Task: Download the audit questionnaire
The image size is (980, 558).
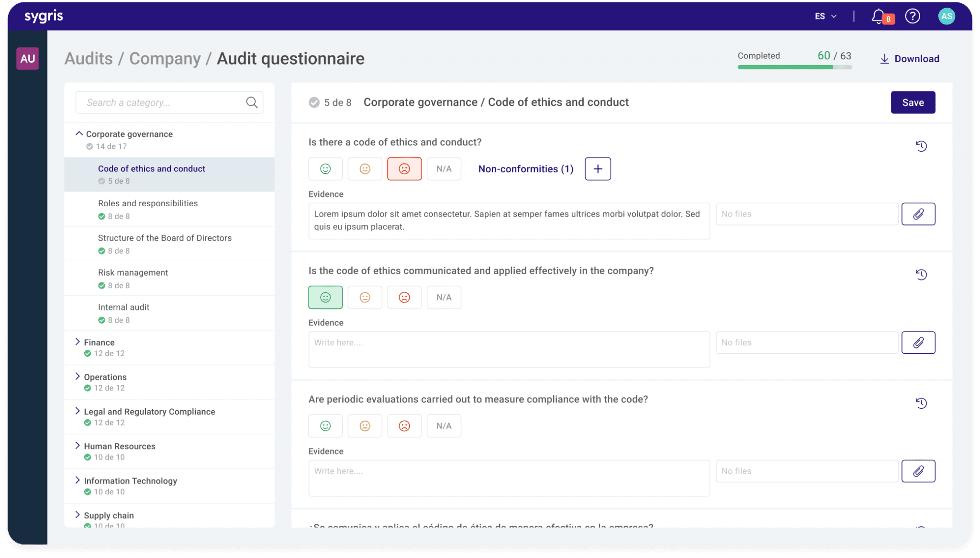Action: [910, 59]
